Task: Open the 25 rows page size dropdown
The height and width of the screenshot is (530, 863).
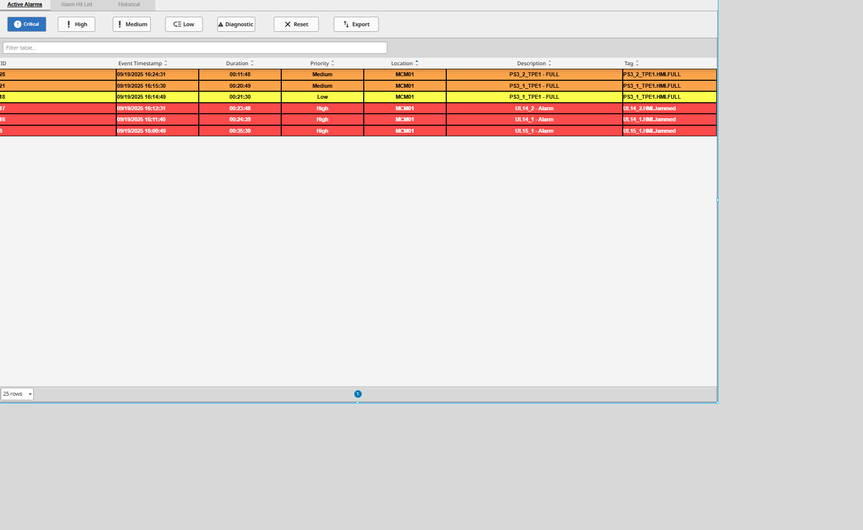Action: coord(17,394)
